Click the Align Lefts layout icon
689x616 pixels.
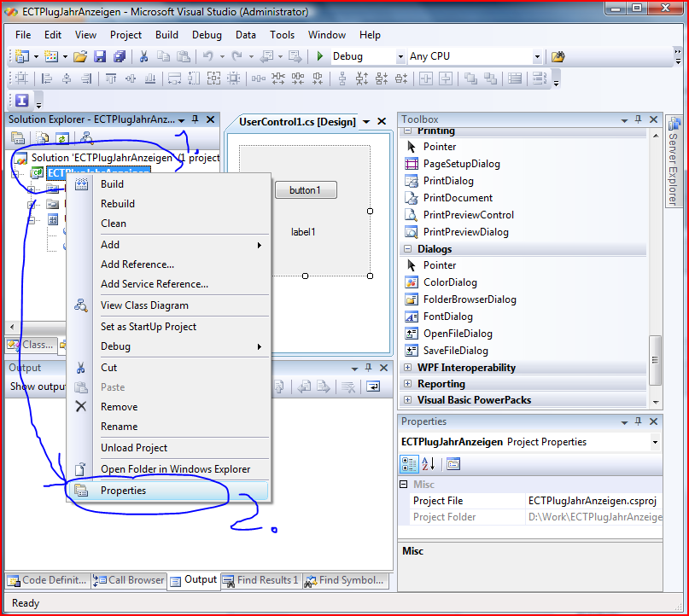[47, 79]
